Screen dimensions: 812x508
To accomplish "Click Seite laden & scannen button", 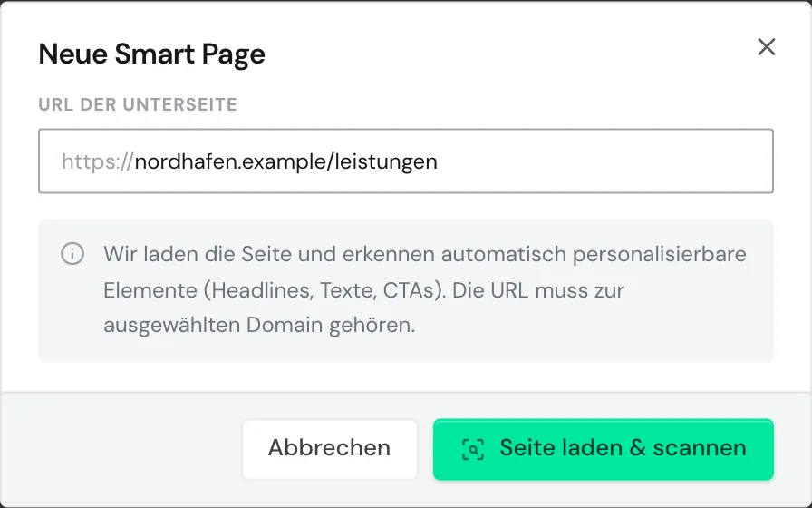I will point(604,449).
